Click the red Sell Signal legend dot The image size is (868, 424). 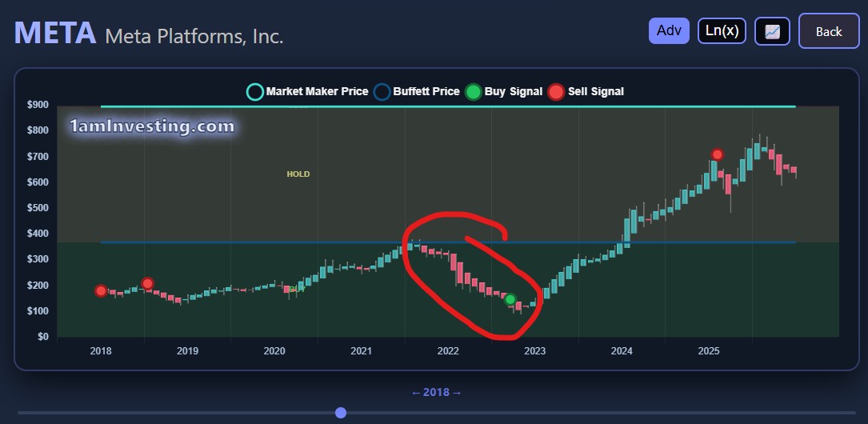556,92
